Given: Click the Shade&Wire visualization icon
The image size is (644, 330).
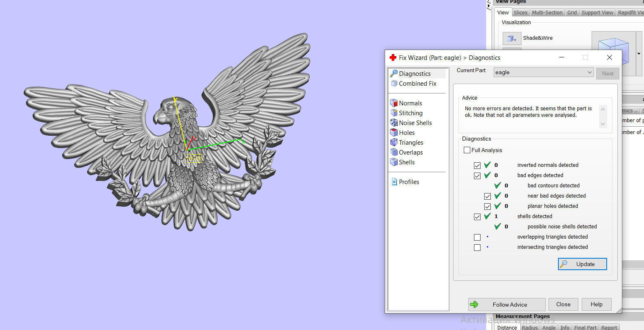Looking at the screenshot, I should point(512,38).
